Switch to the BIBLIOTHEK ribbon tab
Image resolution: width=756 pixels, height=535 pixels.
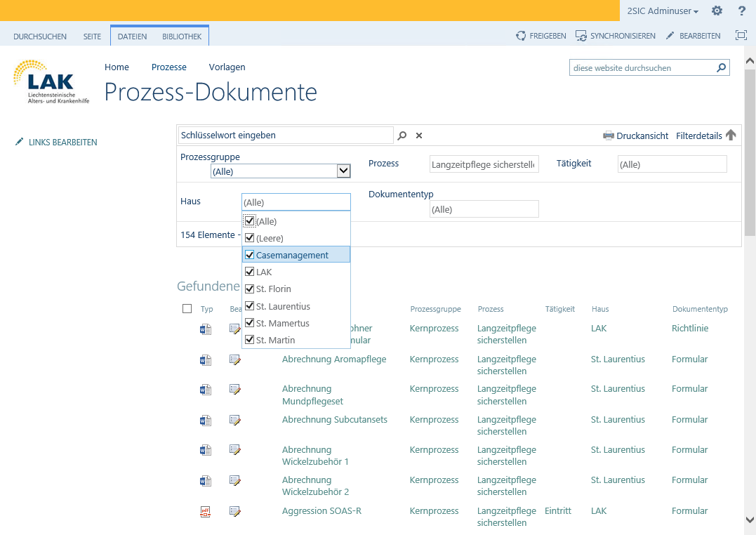(x=182, y=36)
